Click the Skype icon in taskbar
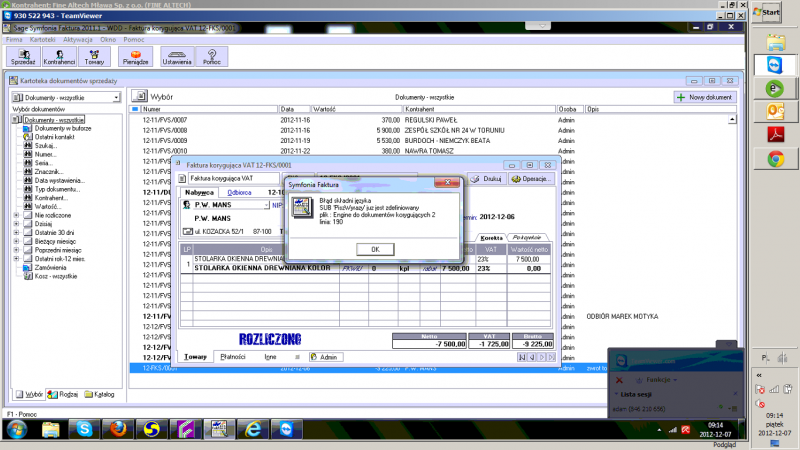The width and height of the screenshot is (800, 450). pyautogui.click(x=84, y=429)
